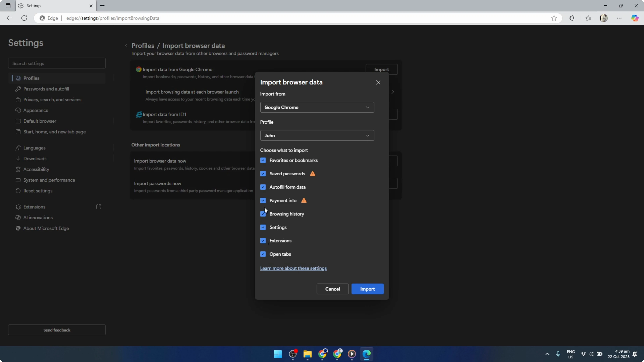The image size is (644, 362).
Task: Add this page to favorites star
Action: [554, 18]
